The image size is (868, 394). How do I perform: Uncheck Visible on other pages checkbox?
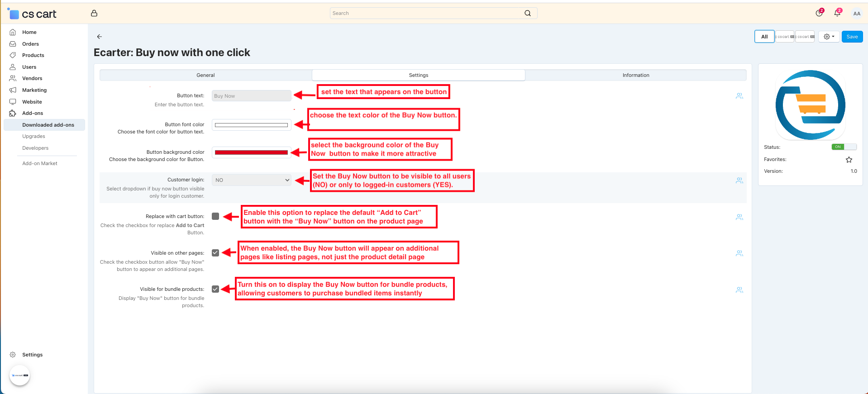215,253
